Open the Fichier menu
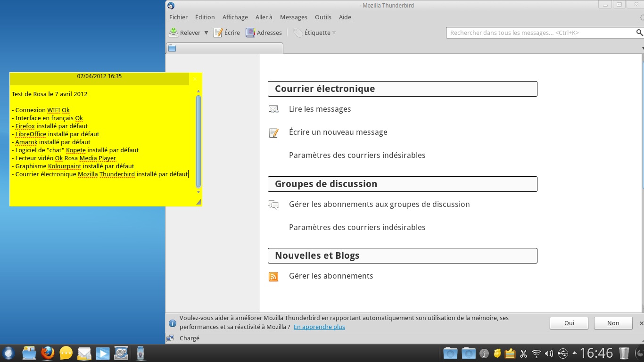The width and height of the screenshot is (644, 362). pyautogui.click(x=178, y=17)
